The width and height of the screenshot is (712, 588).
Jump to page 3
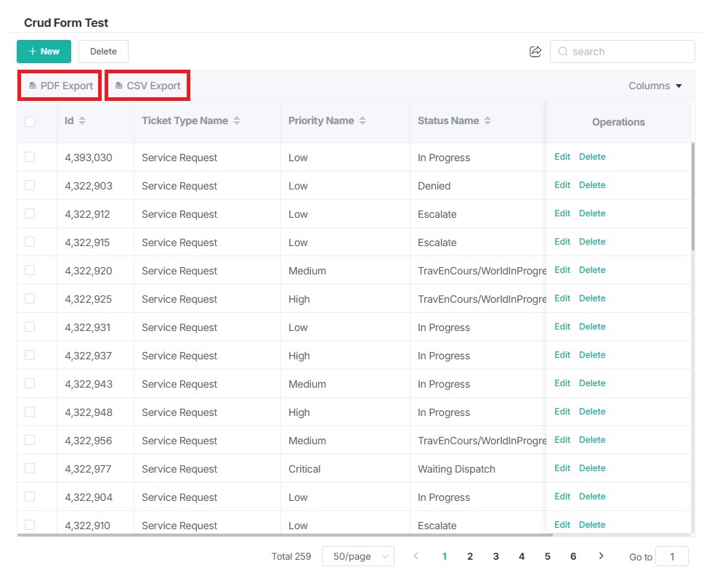495,557
